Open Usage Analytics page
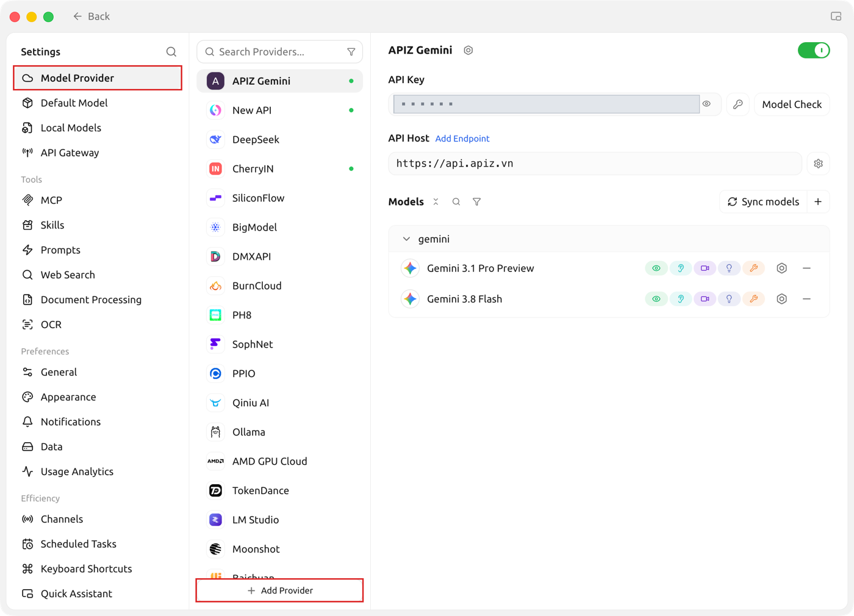Screen dimensions: 854x616 98,471
